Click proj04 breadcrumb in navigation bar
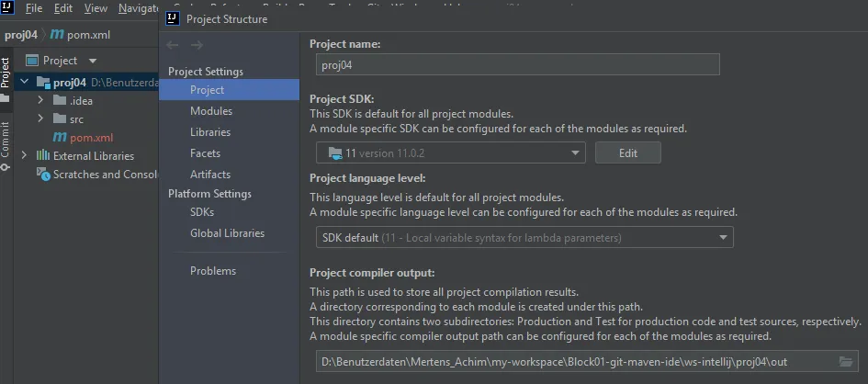This screenshot has height=384, width=868. click(21, 35)
